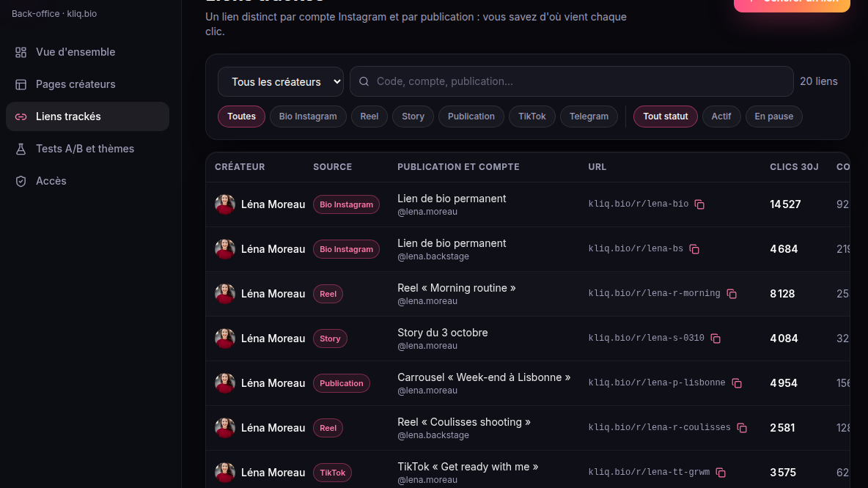Filter by Reel source chip
Image resolution: width=868 pixels, height=488 pixels.
(x=369, y=117)
